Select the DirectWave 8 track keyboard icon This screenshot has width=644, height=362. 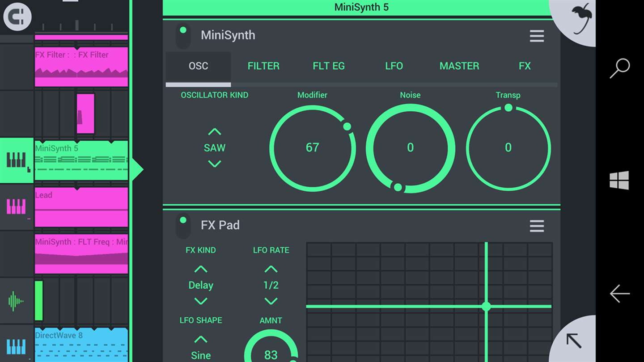[16, 347]
